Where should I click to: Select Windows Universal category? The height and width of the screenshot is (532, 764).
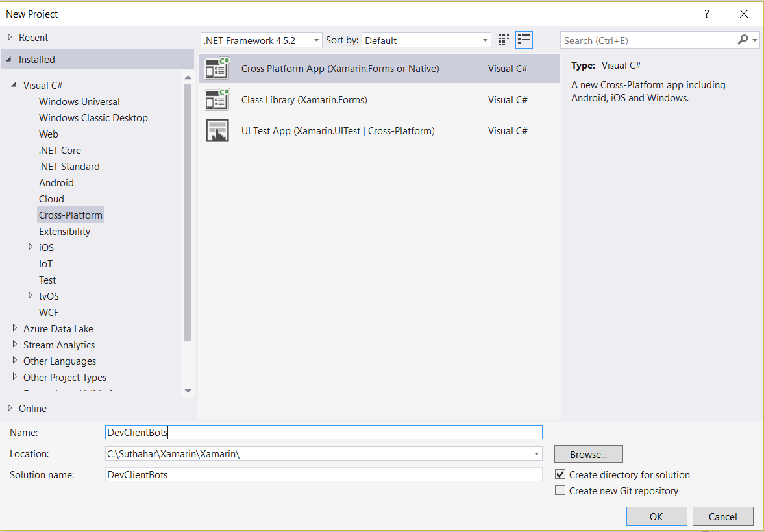pos(79,101)
